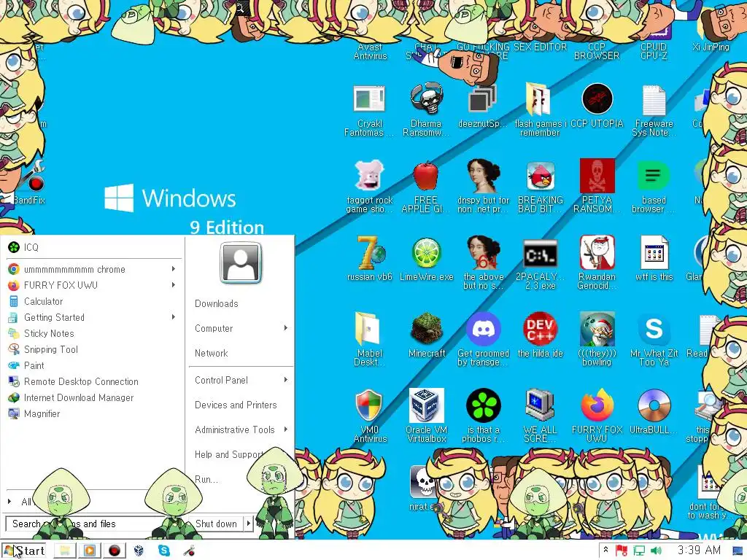This screenshot has height=560, width=747.
Task: Launch Snipping Tool from the start menu
Action: (94, 349)
